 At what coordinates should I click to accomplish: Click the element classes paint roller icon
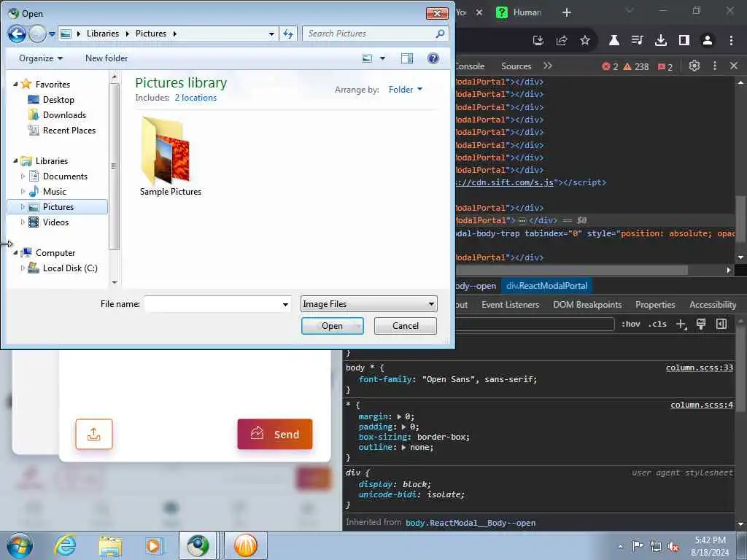point(701,324)
